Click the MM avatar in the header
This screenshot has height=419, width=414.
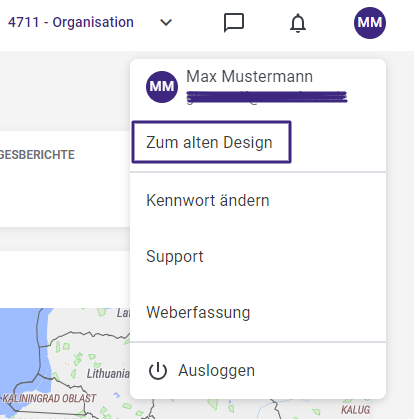[370, 23]
